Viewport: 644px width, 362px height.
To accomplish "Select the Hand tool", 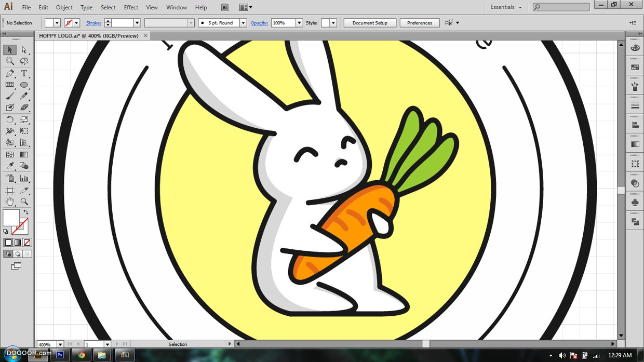I will [x=10, y=202].
